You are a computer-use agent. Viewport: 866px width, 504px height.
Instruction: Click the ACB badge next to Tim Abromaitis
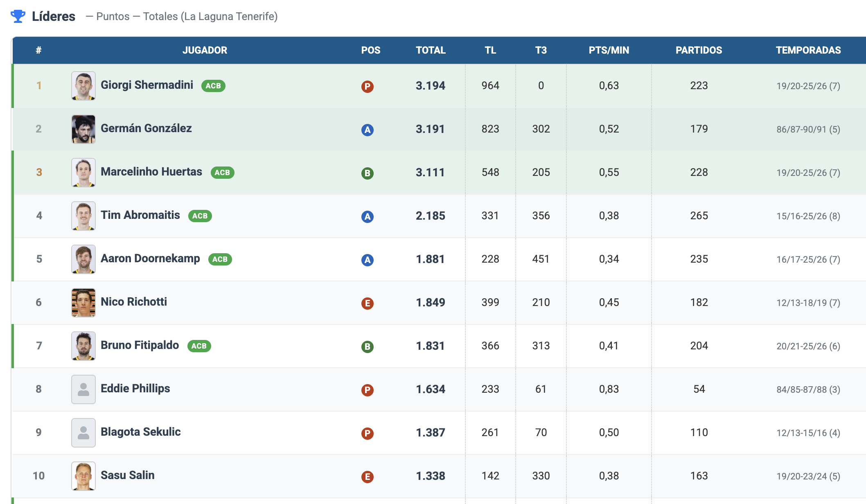pos(200,216)
